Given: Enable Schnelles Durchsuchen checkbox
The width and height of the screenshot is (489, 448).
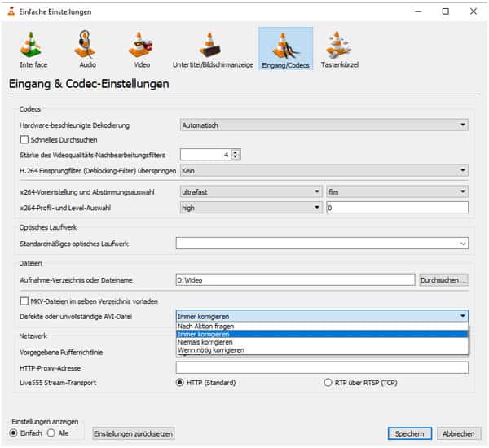Looking at the screenshot, I should 24,139.
